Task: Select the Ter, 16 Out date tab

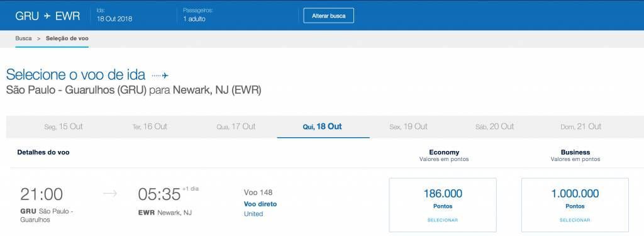Action: (x=150, y=126)
